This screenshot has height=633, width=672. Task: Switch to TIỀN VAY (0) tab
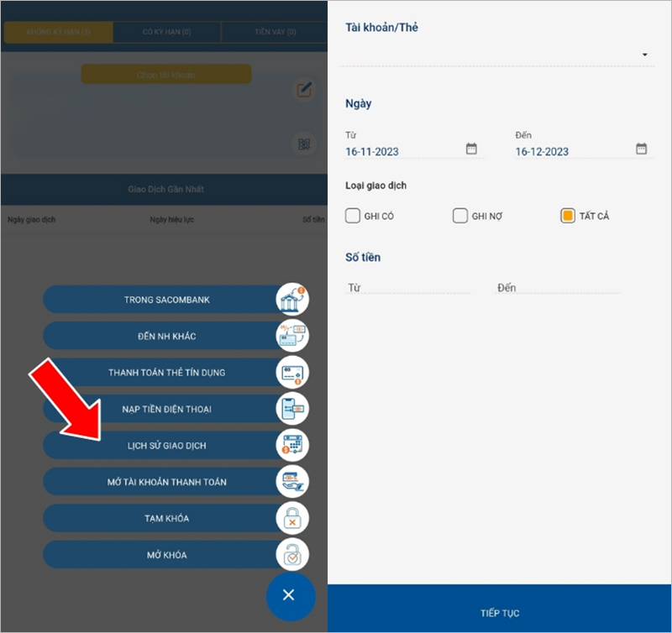(275, 32)
